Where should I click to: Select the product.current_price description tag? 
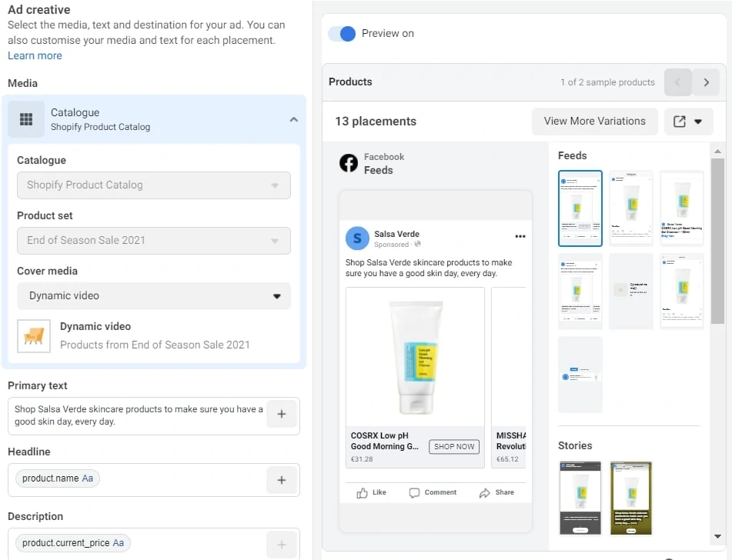pos(73,543)
